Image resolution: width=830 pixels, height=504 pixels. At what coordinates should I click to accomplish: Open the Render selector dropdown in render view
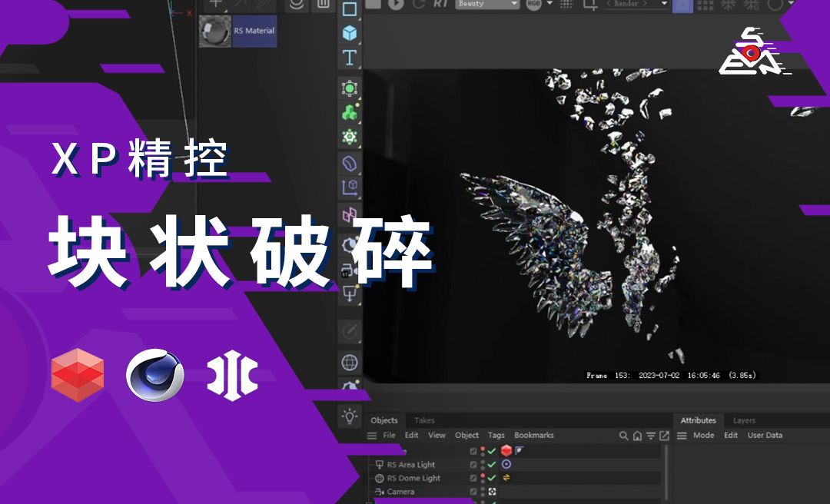coord(663,5)
